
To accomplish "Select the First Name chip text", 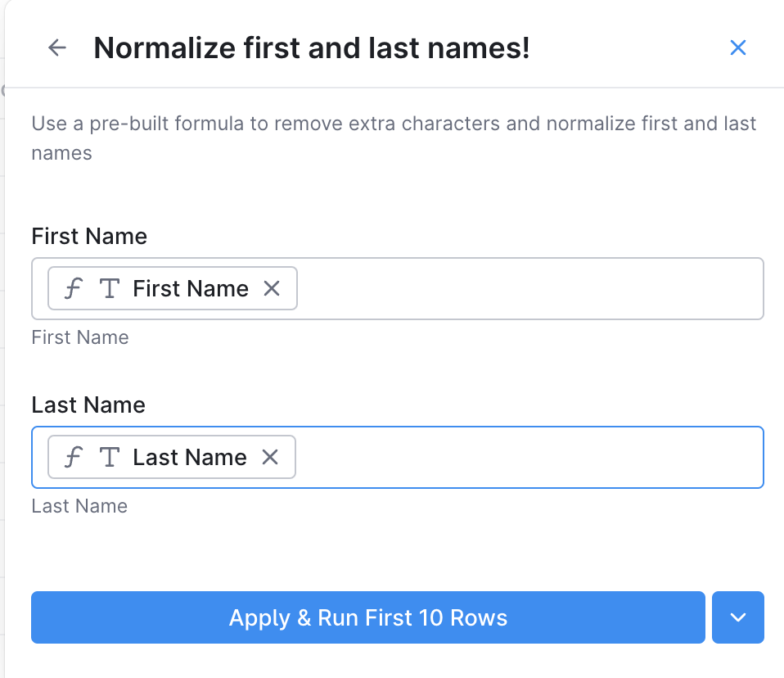I will point(191,288).
